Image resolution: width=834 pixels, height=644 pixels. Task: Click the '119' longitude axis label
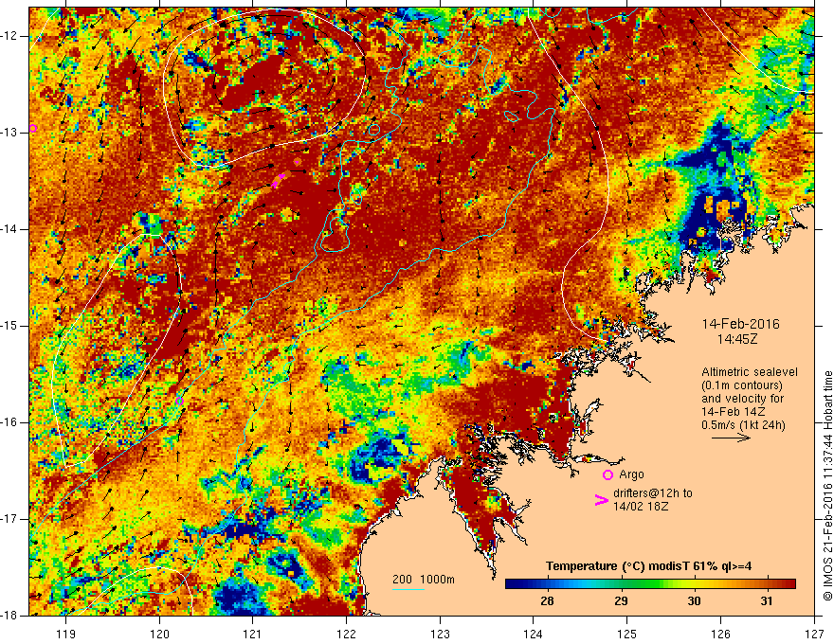(66, 634)
